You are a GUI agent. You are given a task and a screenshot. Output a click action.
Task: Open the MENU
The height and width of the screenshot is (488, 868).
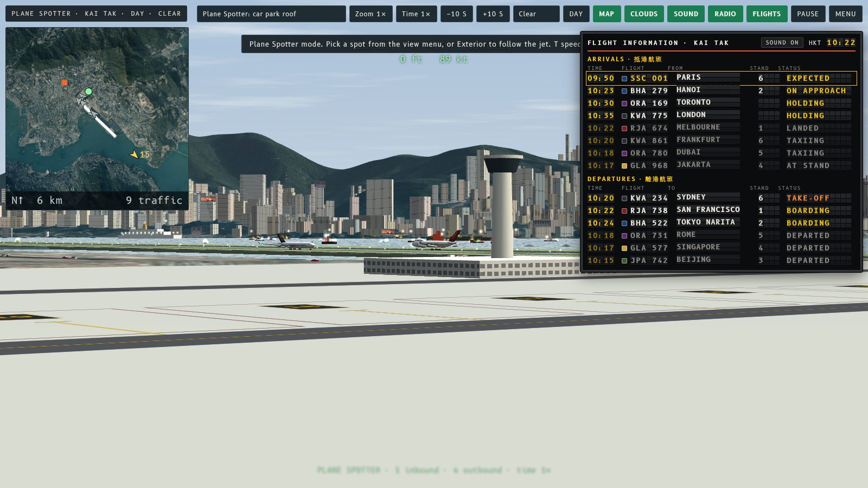point(846,14)
